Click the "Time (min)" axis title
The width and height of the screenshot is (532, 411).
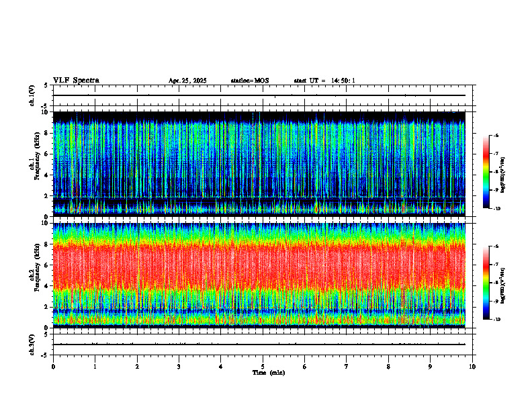269,373
